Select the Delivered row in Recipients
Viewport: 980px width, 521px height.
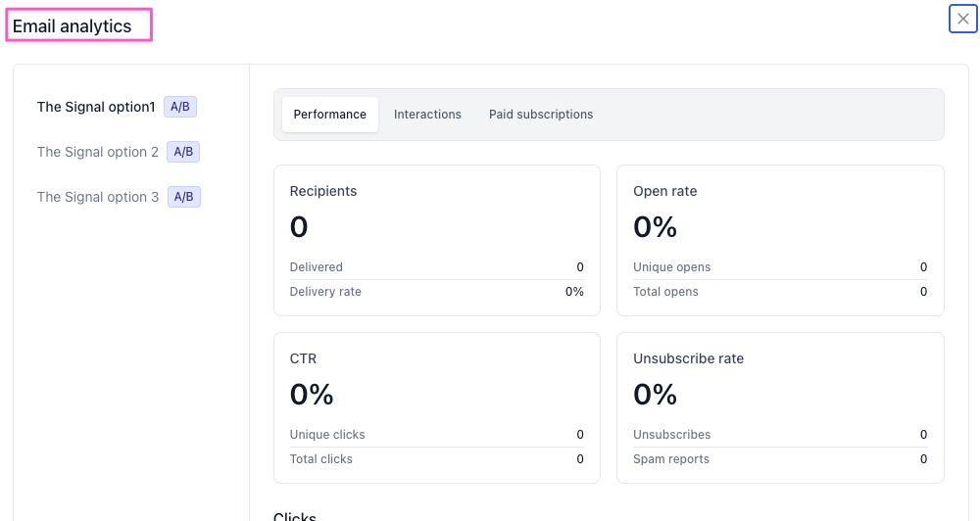pos(436,267)
